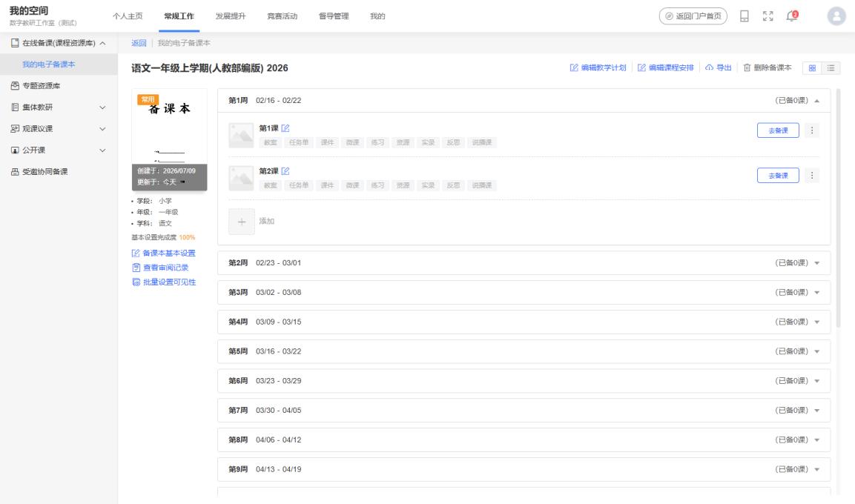Viewport: 855px width, 504px height.
Task: Click the 备课本 cover thumbnail
Action: [169, 139]
